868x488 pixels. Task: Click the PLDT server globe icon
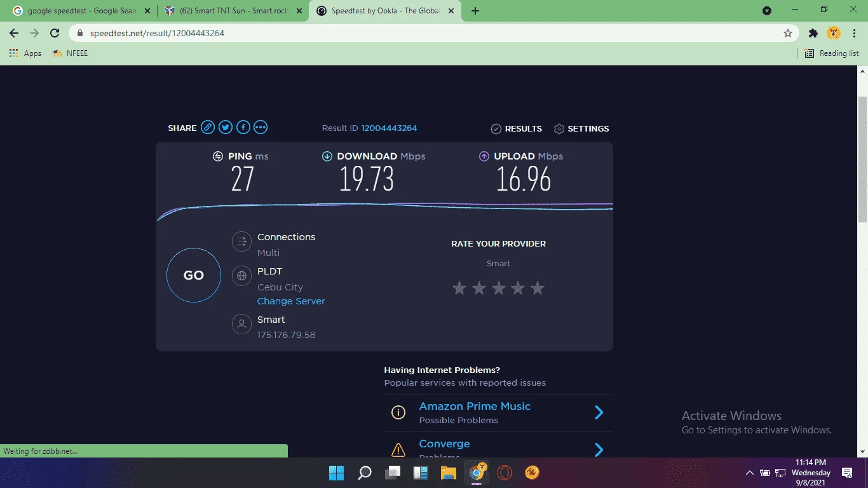241,276
